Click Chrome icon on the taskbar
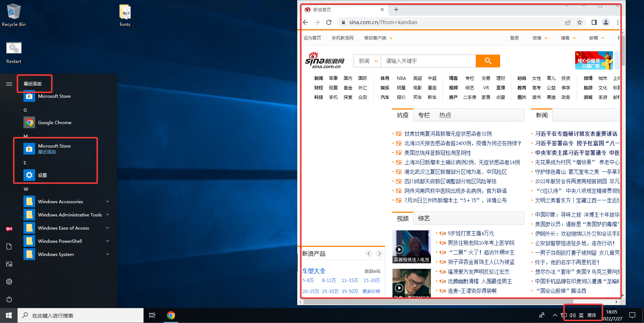This screenshot has width=644, height=323. (171, 315)
